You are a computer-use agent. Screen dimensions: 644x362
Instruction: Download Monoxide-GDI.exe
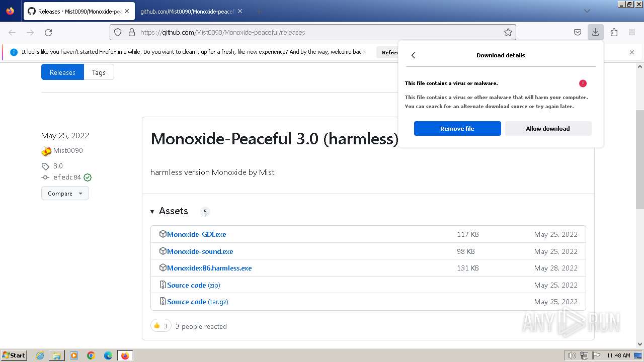[x=196, y=234]
